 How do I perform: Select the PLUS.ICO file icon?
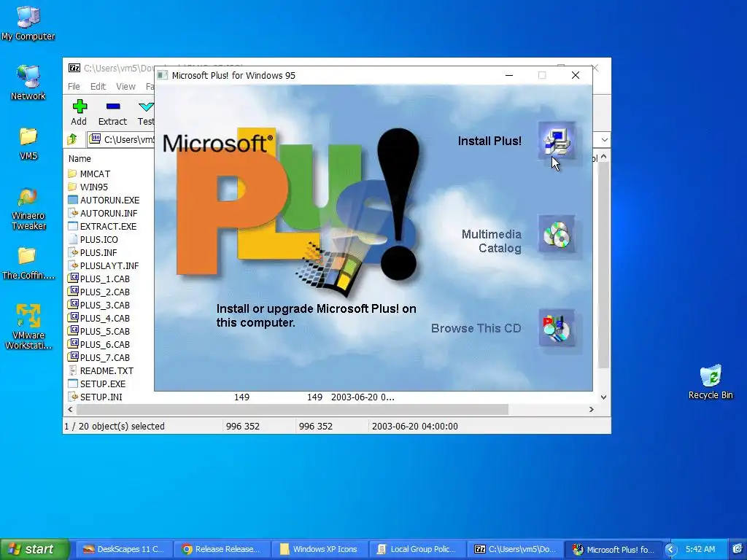[x=72, y=239]
